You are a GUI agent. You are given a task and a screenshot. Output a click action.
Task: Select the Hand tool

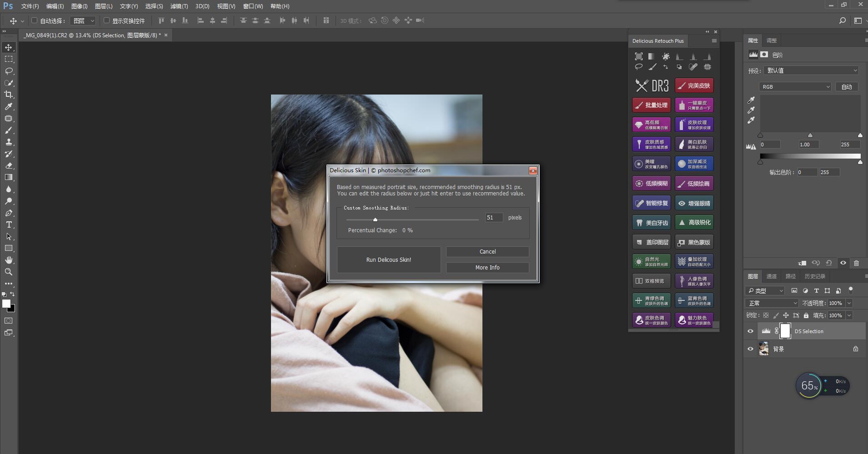click(x=9, y=260)
